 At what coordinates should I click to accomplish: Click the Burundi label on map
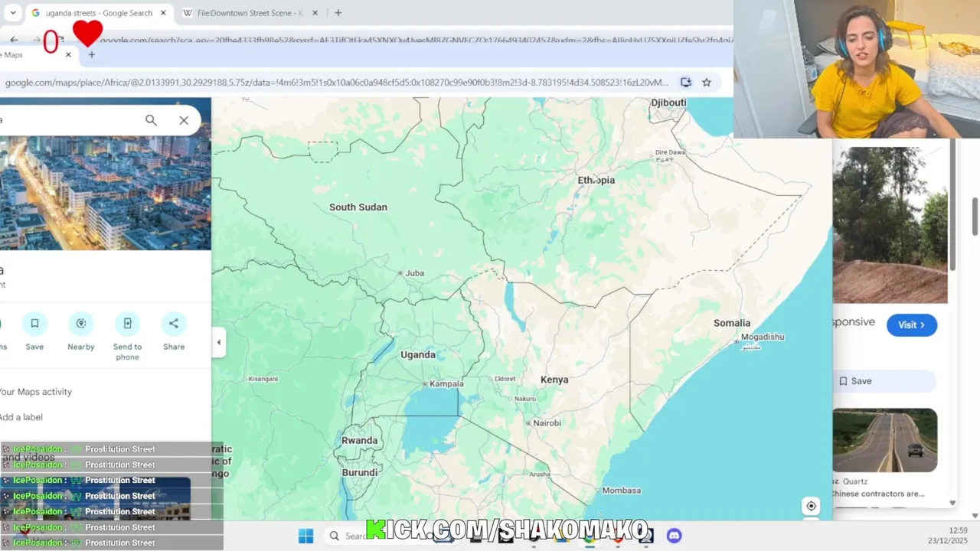click(x=360, y=472)
